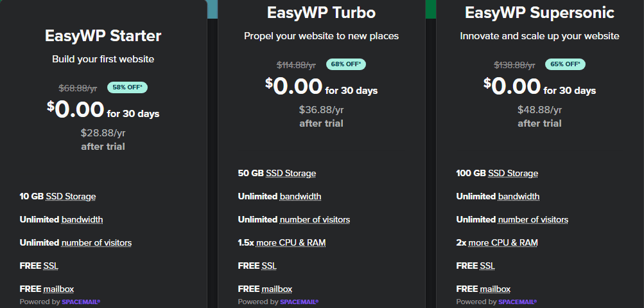
Task: Click the 68% OFF badge on Turbo
Action: (x=346, y=64)
